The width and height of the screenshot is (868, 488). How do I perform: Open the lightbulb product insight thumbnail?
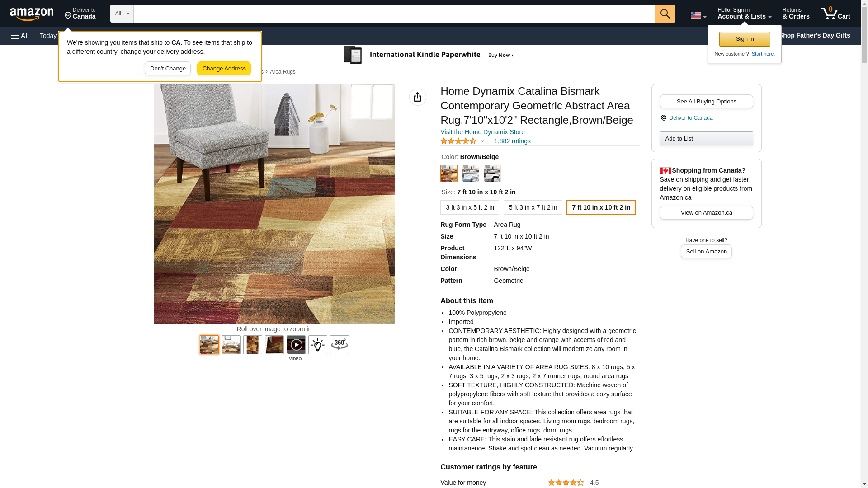click(x=318, y=345)
